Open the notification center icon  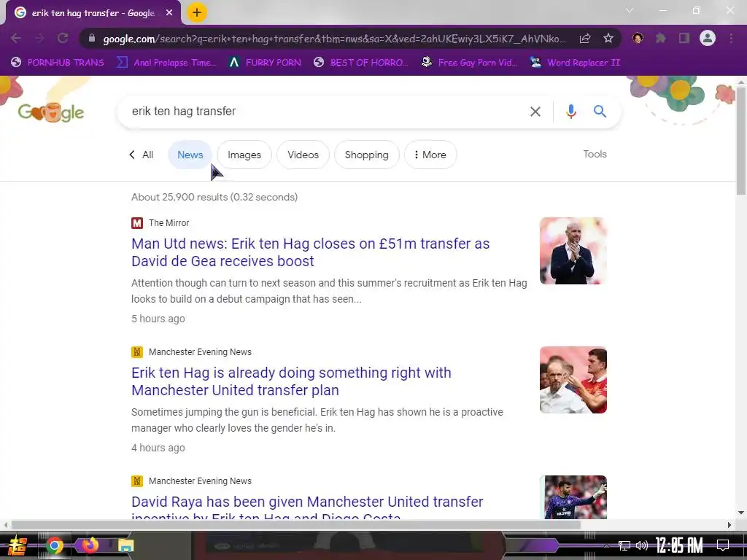(x=723, y=545)
